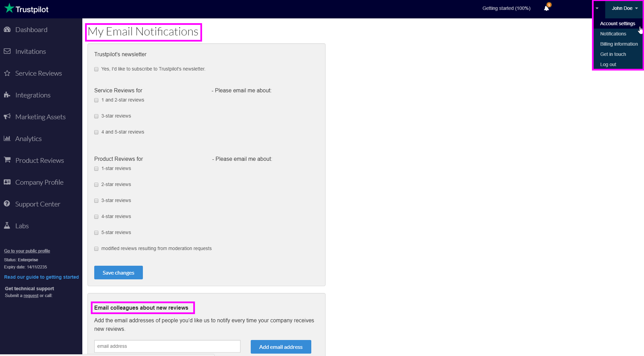Click the Invitations envelope icon
The width and height of the screenshot is (644, 356).
[x=7, y=51]
